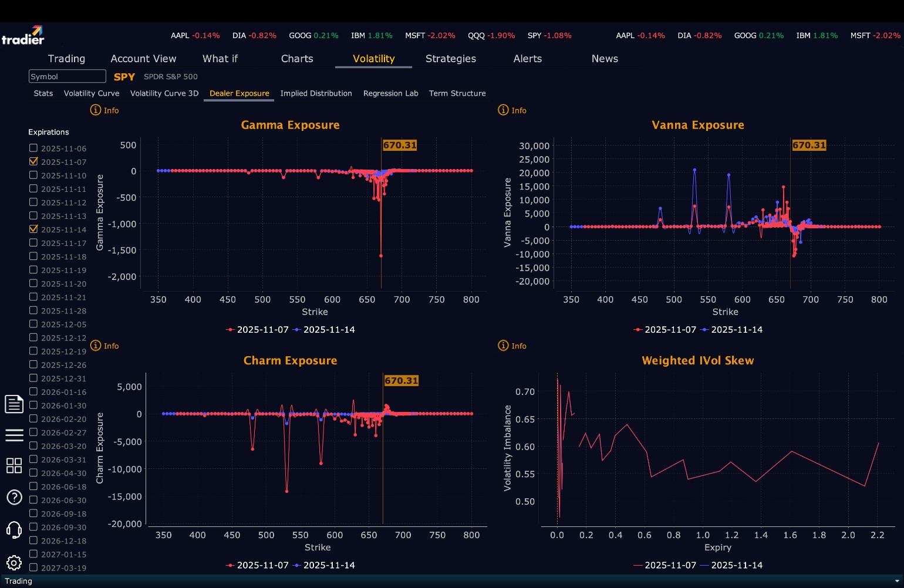904x588 pixels.
Task: Toggle 2025-11-07 series in Vanna legend
Action: coord(665,330)
